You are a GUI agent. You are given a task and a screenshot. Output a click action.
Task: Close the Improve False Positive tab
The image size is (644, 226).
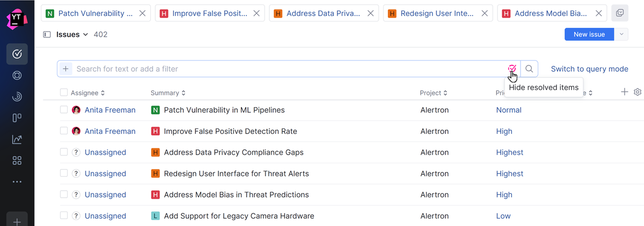tap(256, 13)
